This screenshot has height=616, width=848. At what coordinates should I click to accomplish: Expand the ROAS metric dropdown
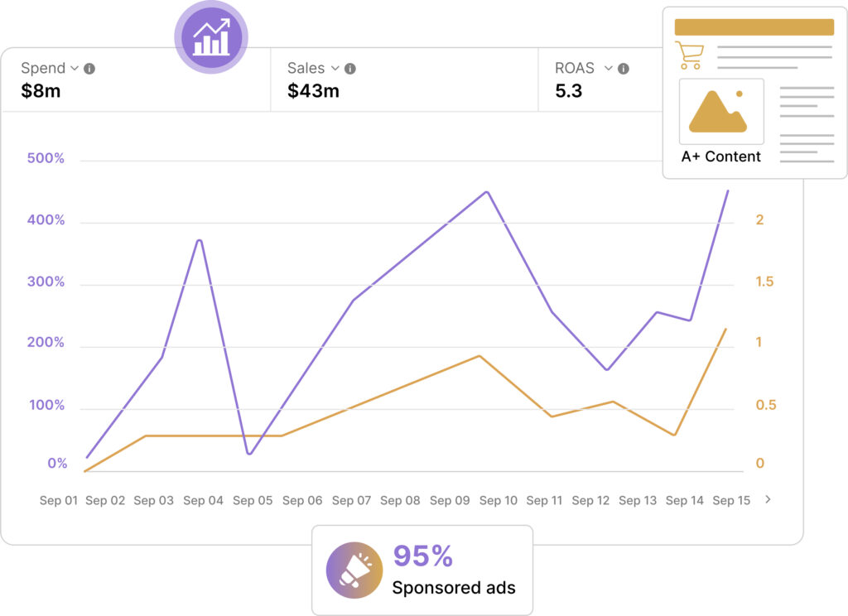pos(609,68)
